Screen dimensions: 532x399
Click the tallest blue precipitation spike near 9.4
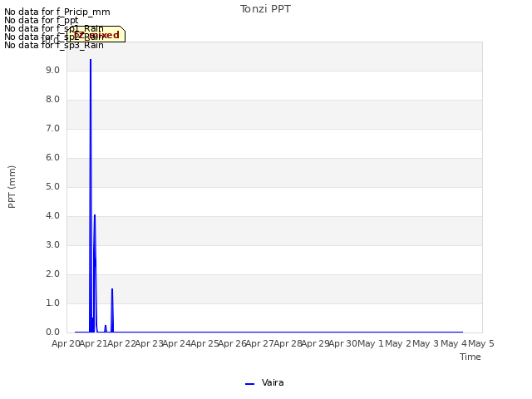click(91, 195)
